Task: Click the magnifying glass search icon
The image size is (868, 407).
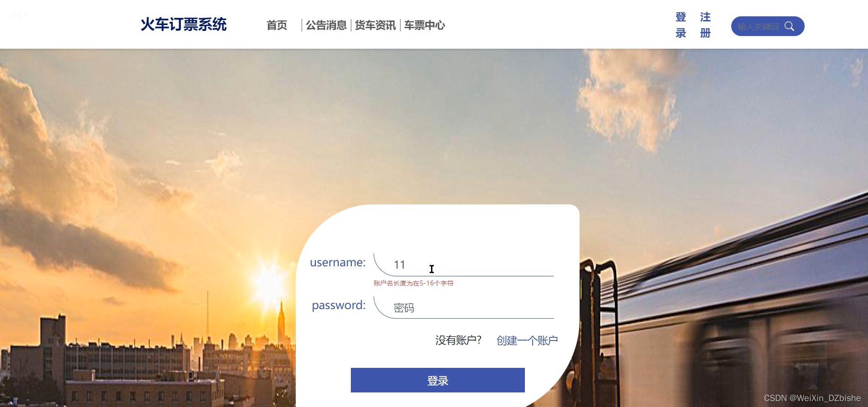Action: [x=789, y=26]
